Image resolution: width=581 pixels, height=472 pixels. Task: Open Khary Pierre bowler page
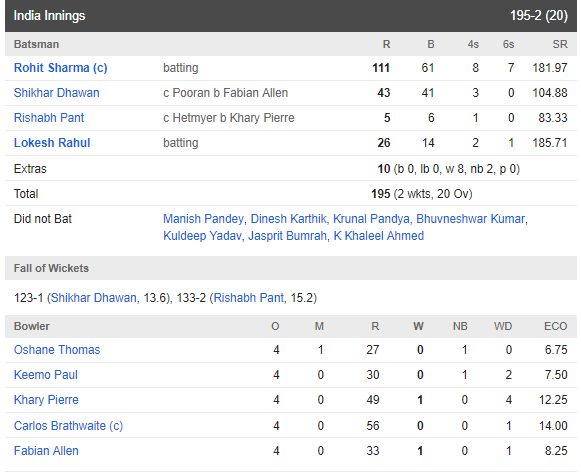click(46, 400)
